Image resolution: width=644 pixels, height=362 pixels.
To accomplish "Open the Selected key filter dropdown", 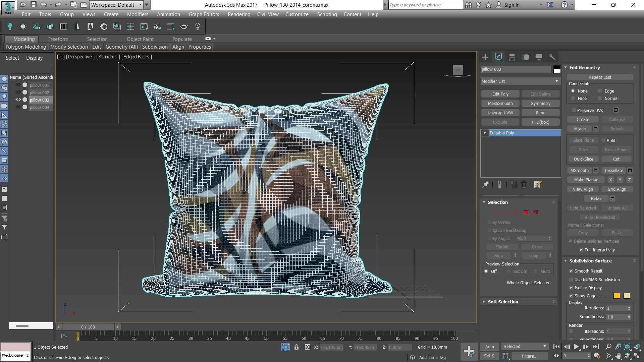I will [x=525, y=347].
